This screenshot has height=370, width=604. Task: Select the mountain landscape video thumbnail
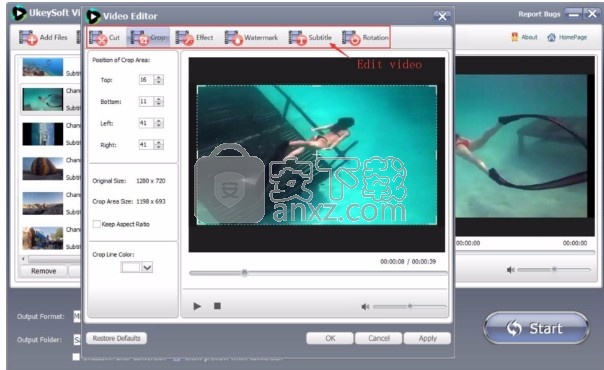click(42, 203)
